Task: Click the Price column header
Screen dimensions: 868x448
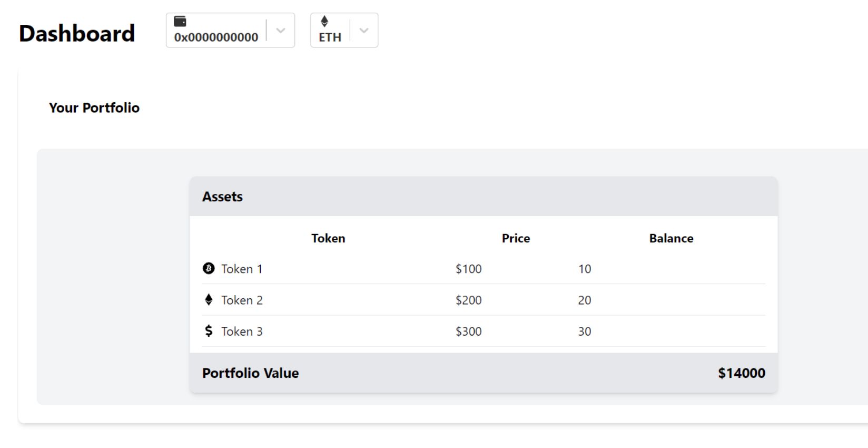Action: pyautogui.click(x=516, y=238)
